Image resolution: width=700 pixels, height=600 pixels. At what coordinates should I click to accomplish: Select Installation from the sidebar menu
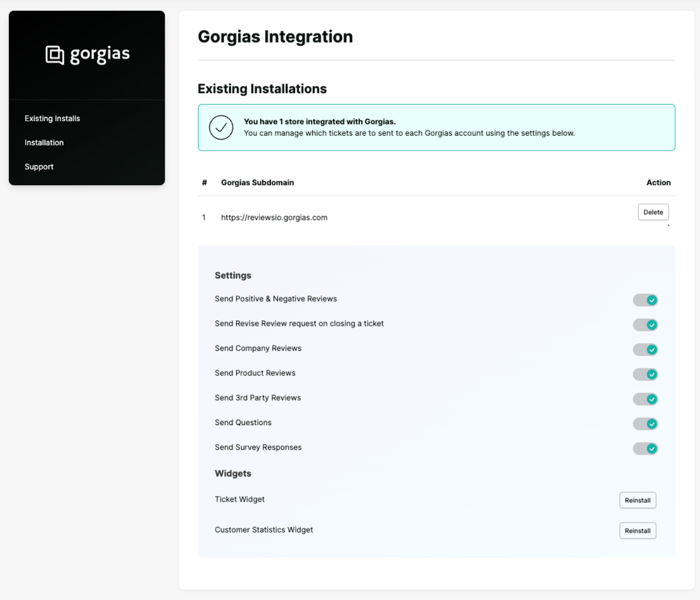point(44,142)
